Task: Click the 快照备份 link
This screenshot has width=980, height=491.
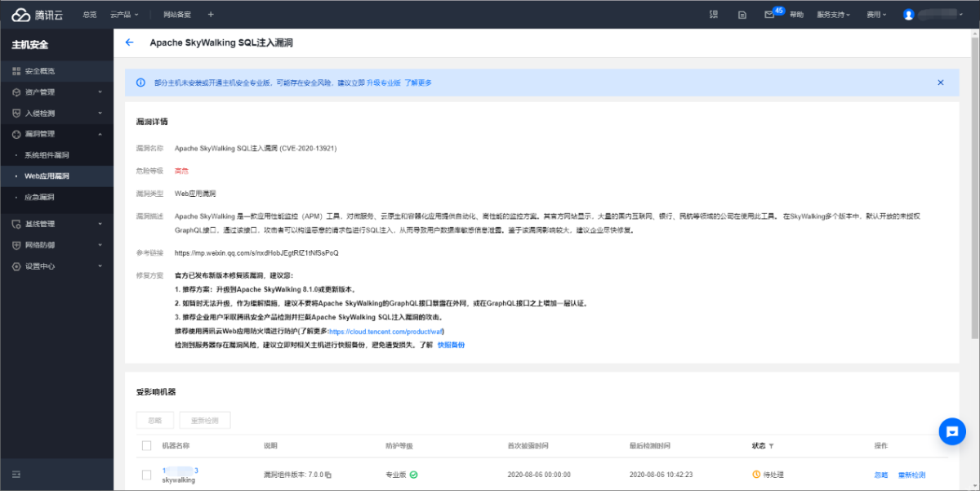Action: click(452, 345)
